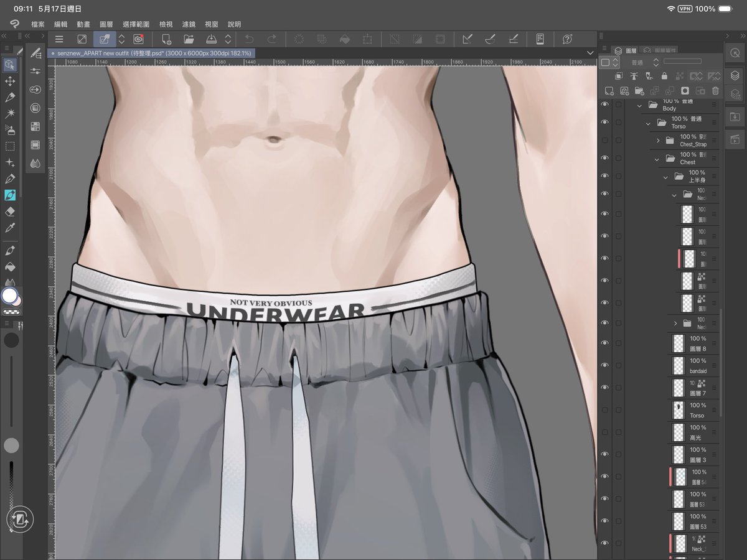747x560 pixels.
Task: Click the Redo arrow
Action: 271,39
